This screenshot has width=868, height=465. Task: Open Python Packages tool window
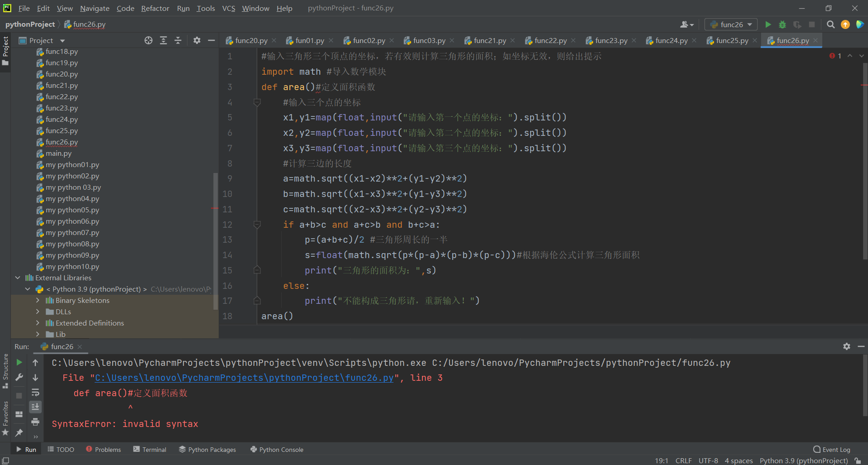coord(207,449)
